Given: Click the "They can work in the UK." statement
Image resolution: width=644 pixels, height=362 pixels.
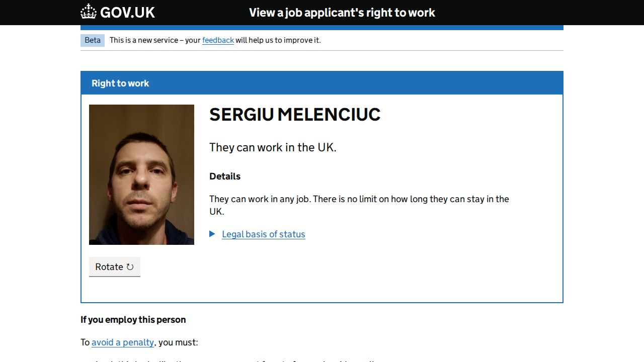Looking at the screenshot, I should pos(273,147).
